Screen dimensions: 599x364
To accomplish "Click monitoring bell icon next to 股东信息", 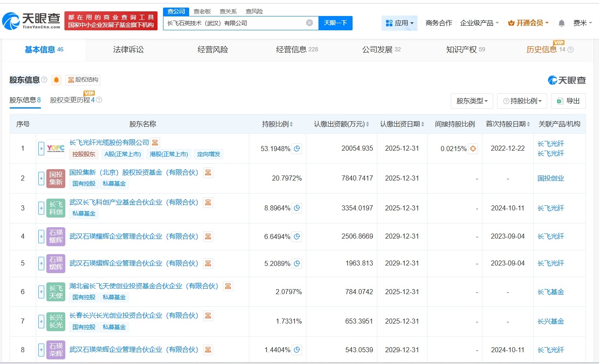I will coord(56,80).
